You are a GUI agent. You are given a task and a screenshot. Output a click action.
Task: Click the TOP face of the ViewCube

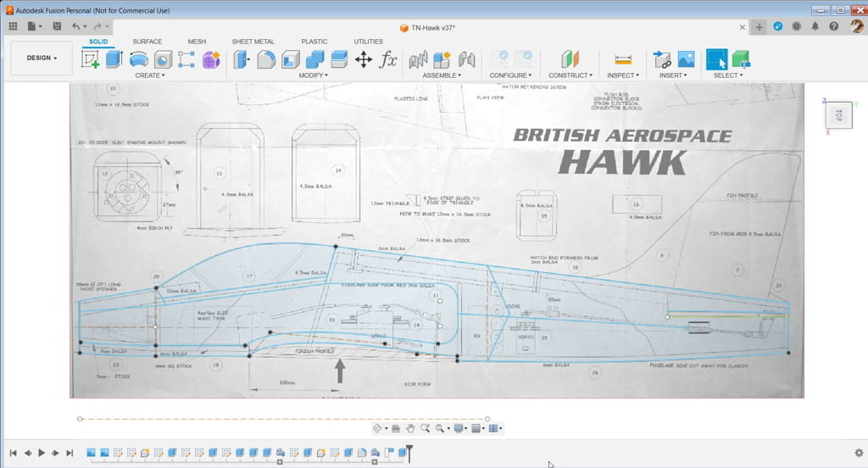(838, 115)
